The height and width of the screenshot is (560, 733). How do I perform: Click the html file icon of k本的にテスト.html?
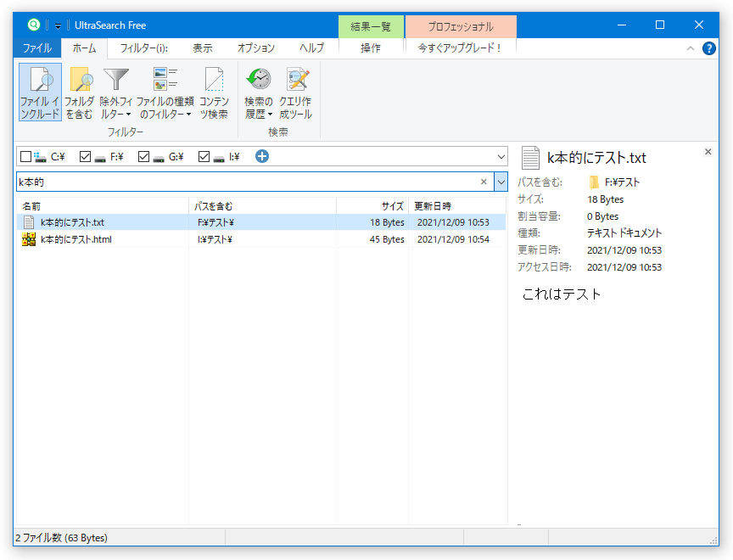click(x=29, y=239)
